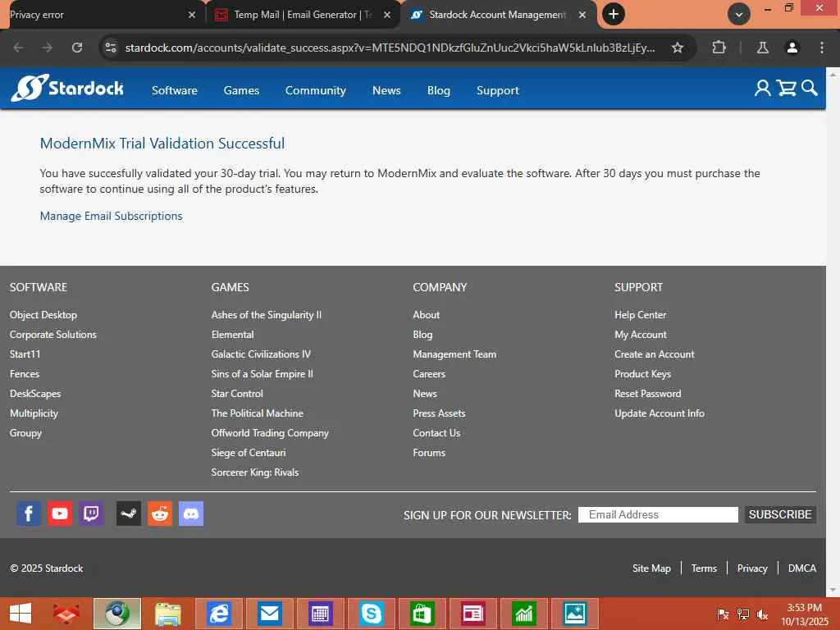Open the Support menu in the header
The width and height of the screenshot is (840, 630).
[x=498, y=90]
